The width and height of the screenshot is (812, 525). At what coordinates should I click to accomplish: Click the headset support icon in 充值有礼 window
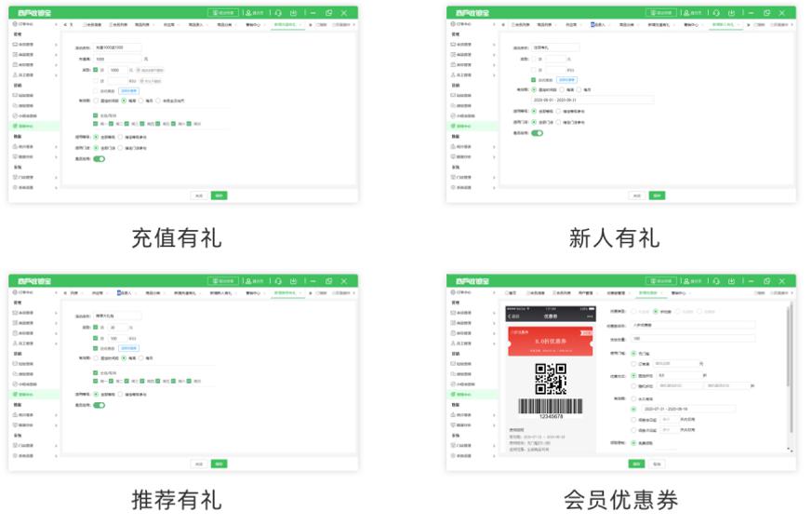click(277, 13)
